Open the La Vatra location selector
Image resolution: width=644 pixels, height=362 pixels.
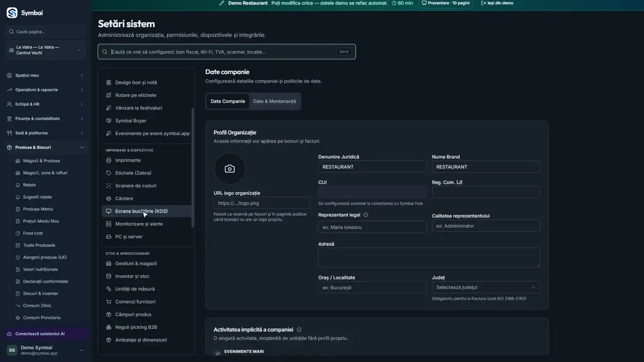45,50
